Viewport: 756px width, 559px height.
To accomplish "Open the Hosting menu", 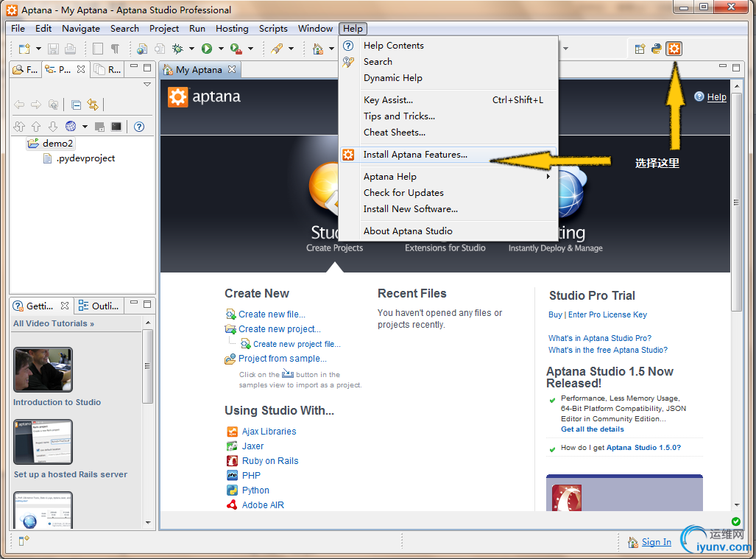I will pyautogui.click(x=232, y=29).
